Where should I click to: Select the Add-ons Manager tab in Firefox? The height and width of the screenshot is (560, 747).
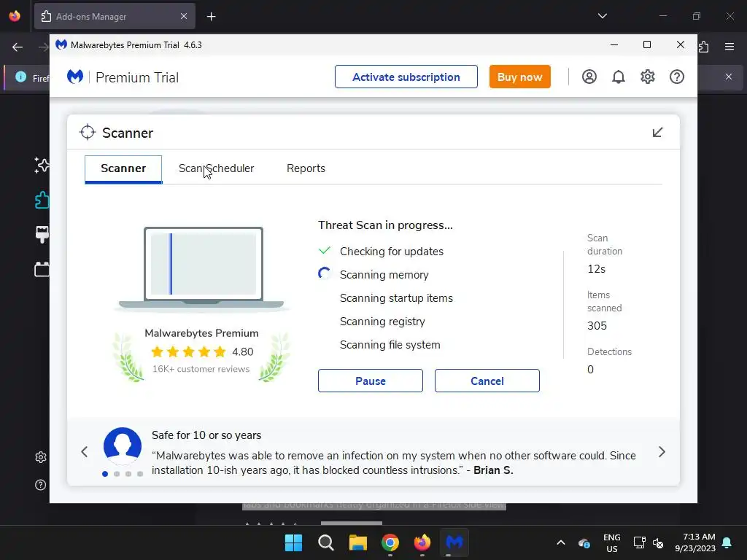pos(115,17)
